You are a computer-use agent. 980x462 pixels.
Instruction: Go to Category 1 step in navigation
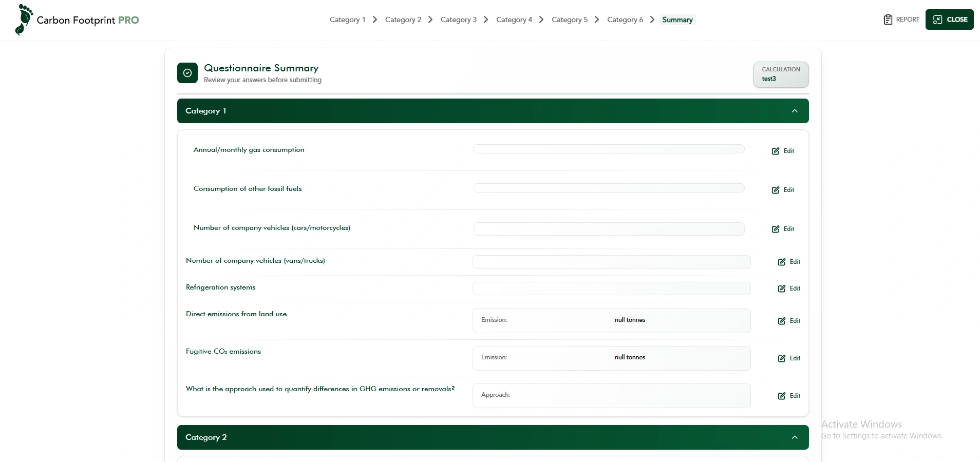coord(347,20)
